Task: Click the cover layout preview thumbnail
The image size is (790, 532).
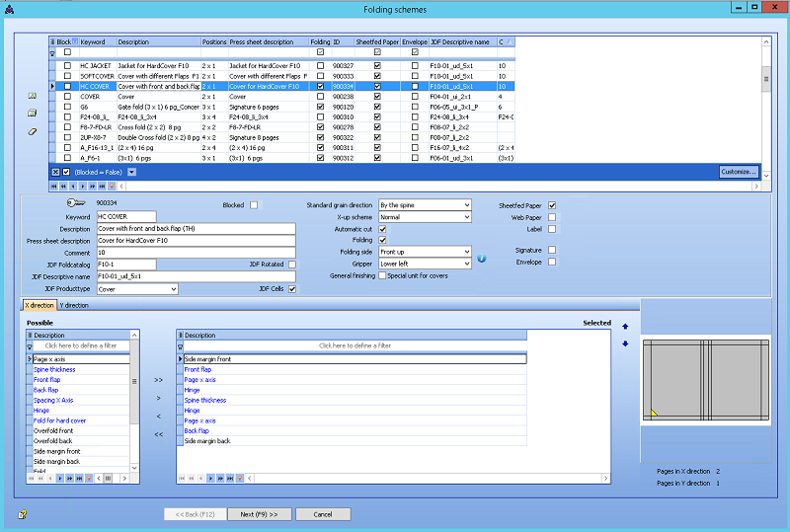Action: point(706,380)
